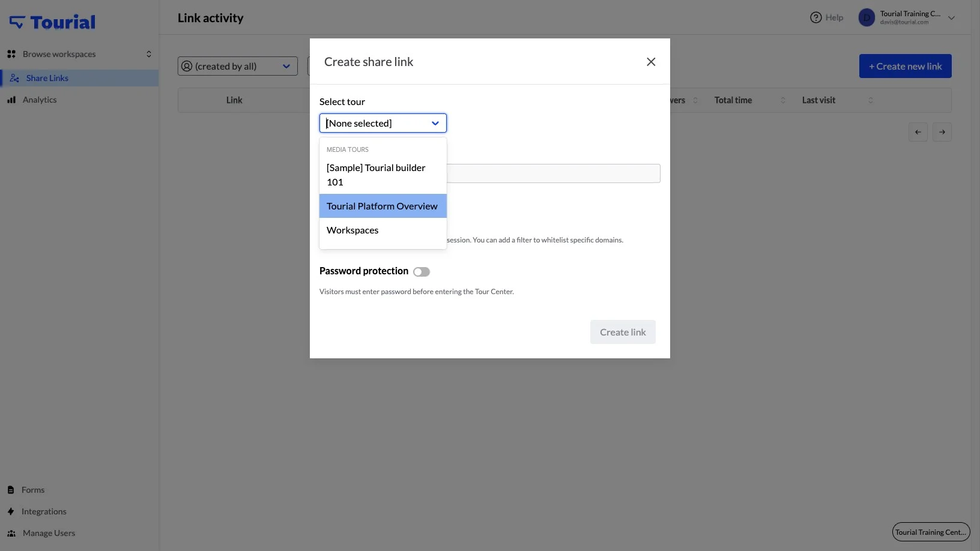This screenshot has width=980, height=551.
Task: Click the Create new link button
Action: (x=905, y=66)
